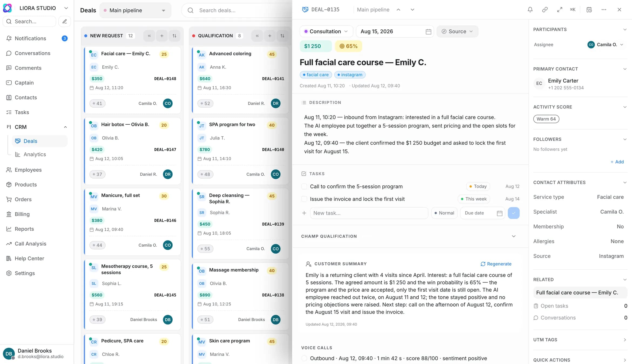
Task: Open the Main pipeline selector in Deals
Action: pyautogui.click(x=135, y=11)
